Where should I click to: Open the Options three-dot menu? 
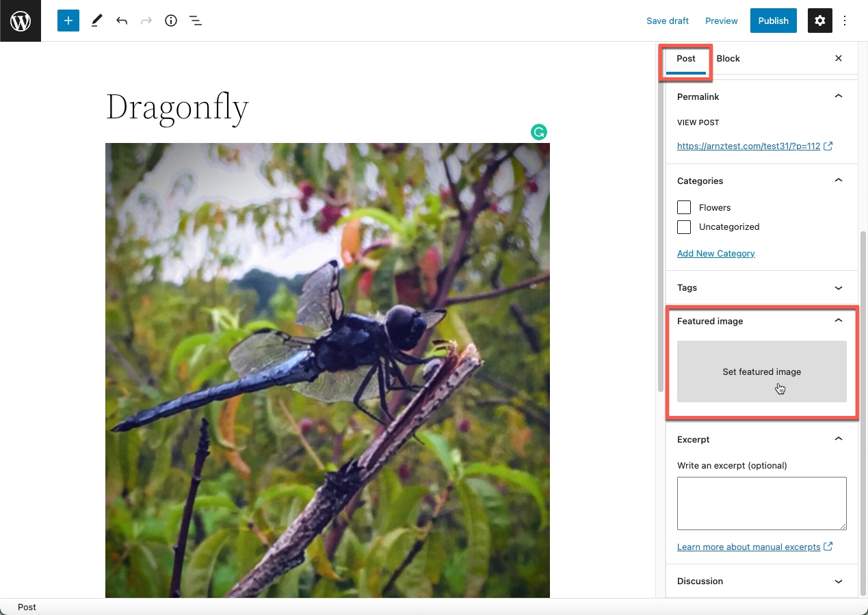pos(845,21)
